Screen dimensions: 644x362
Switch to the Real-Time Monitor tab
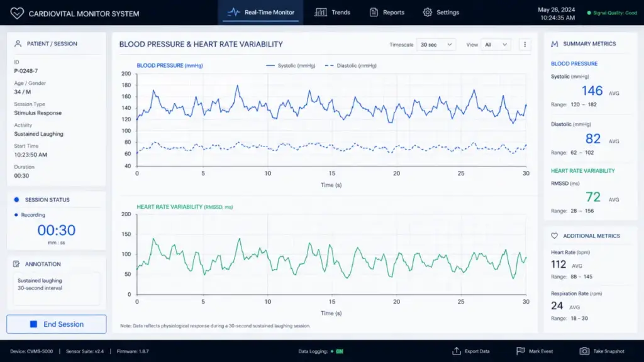coord(261,13)
